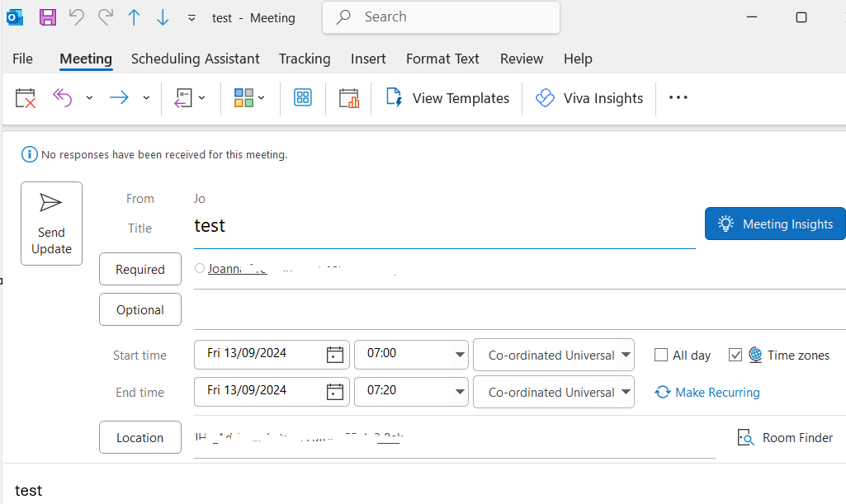846x504 pixels.
Task: Open the Room Finder
Action: point(785,438)
